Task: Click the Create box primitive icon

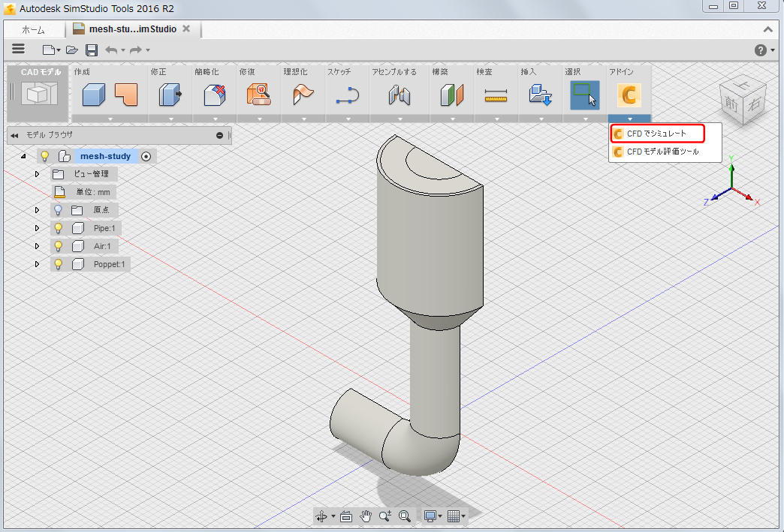Action: [x=93, y=95]
